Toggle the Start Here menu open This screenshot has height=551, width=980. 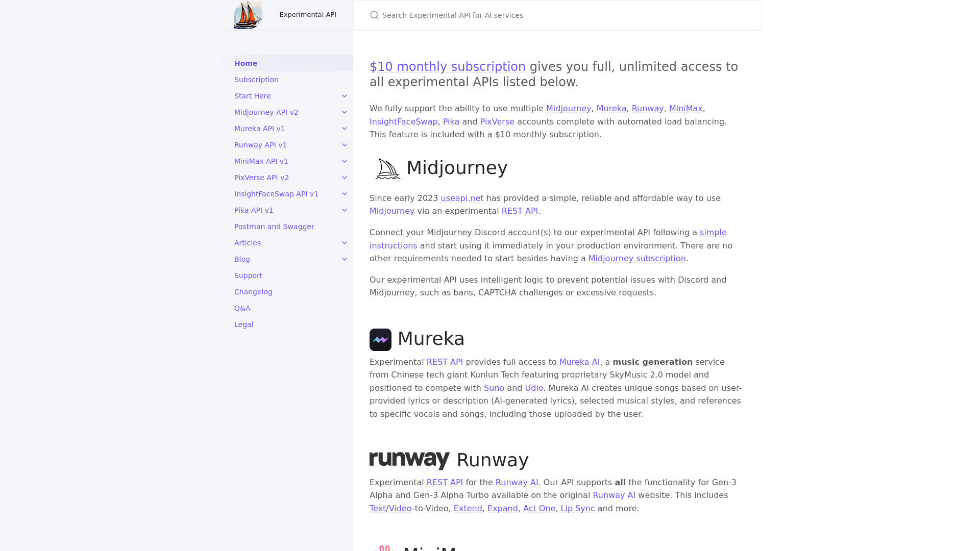pos(345,95)
